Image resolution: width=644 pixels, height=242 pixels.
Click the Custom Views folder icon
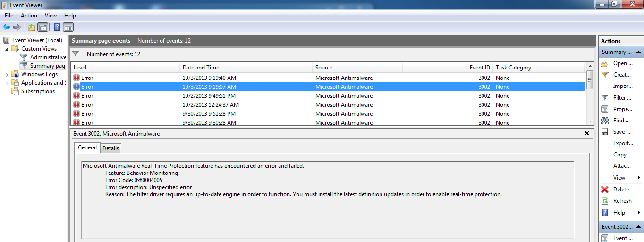(15, 49)
